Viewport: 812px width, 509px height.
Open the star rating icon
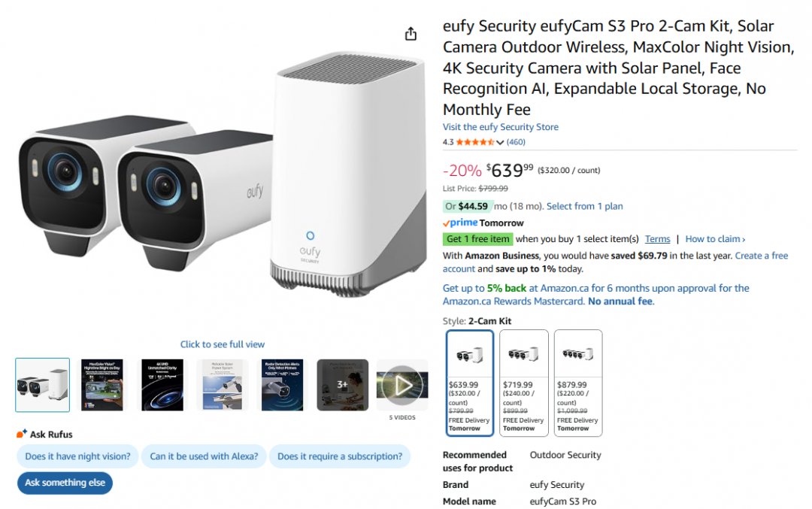(x=475, y=142)
